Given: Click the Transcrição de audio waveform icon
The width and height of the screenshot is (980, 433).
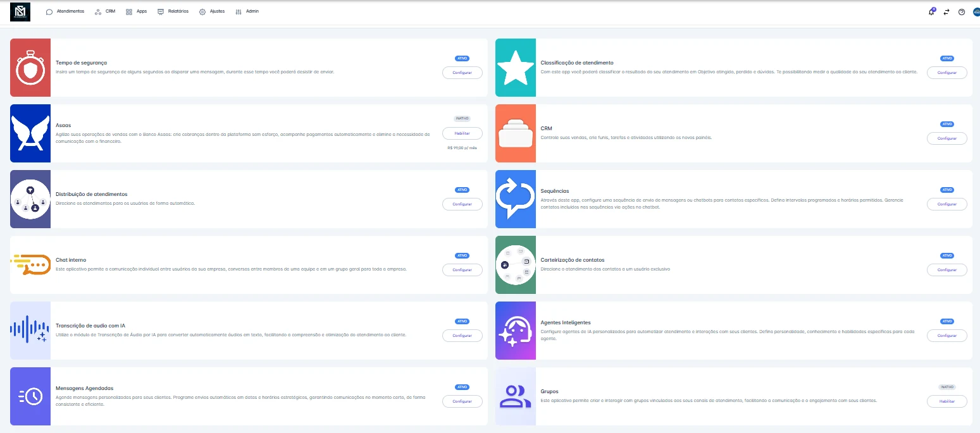Looking at the screenshot, I should point(30,331).
